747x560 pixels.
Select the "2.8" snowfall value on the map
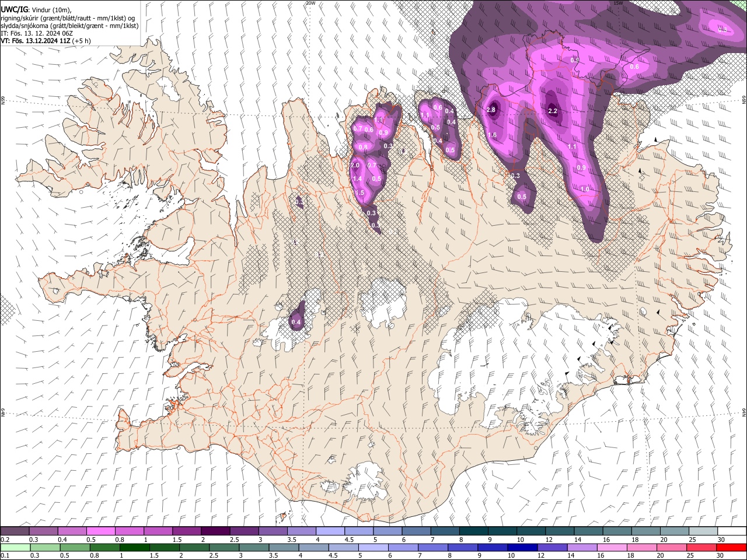pyautogui.click(x=491, y=110)
